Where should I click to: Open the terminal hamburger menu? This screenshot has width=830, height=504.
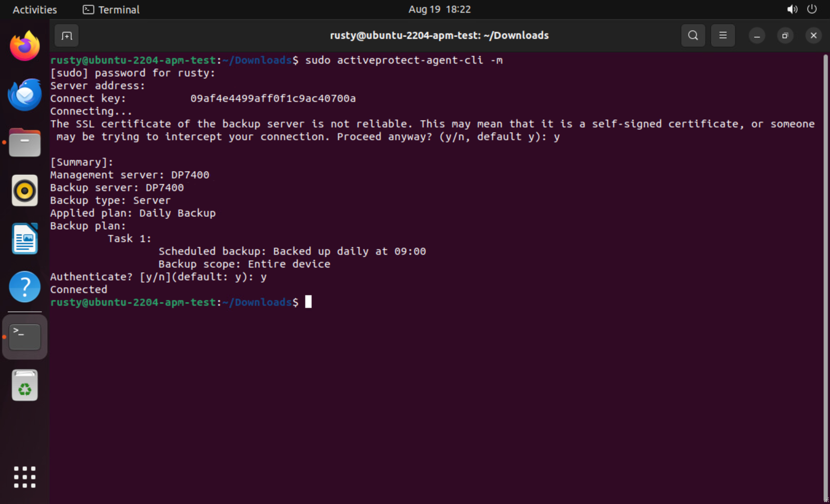pyautogui.click(x=723, y=36)
